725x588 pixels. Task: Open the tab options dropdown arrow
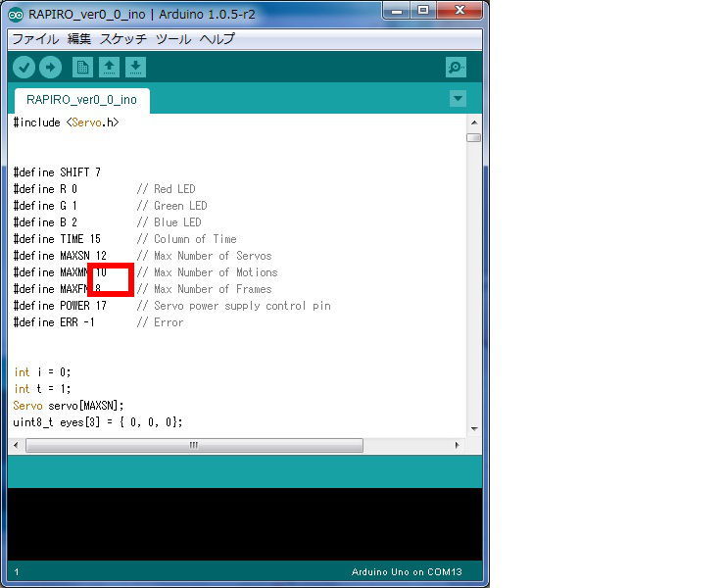[x=458, y=99]
